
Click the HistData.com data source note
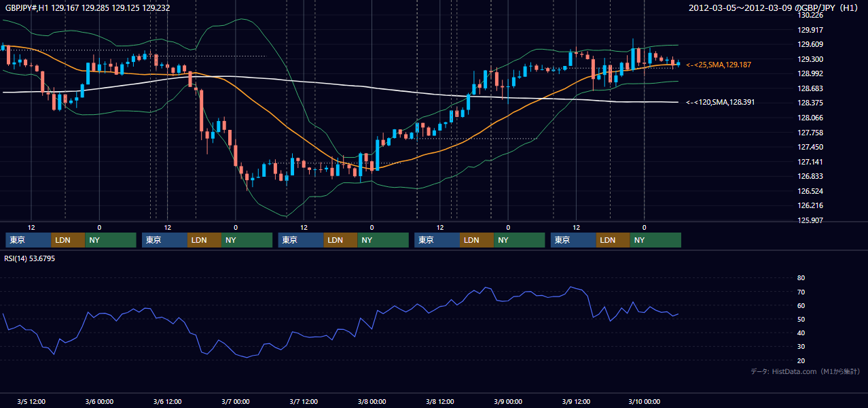pyautogui.click(x=806, y=371)
